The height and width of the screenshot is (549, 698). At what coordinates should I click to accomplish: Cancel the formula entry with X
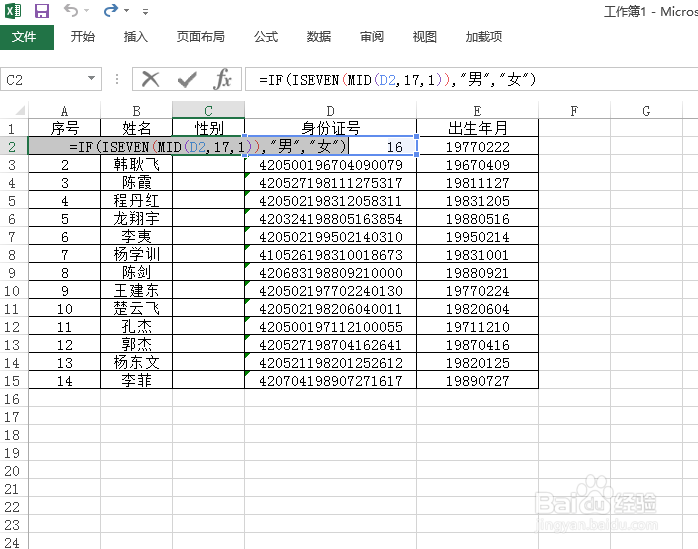150,80
